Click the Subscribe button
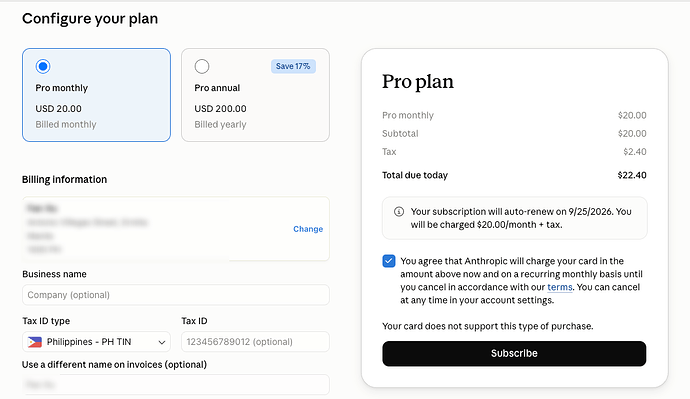 click(514, 354)
